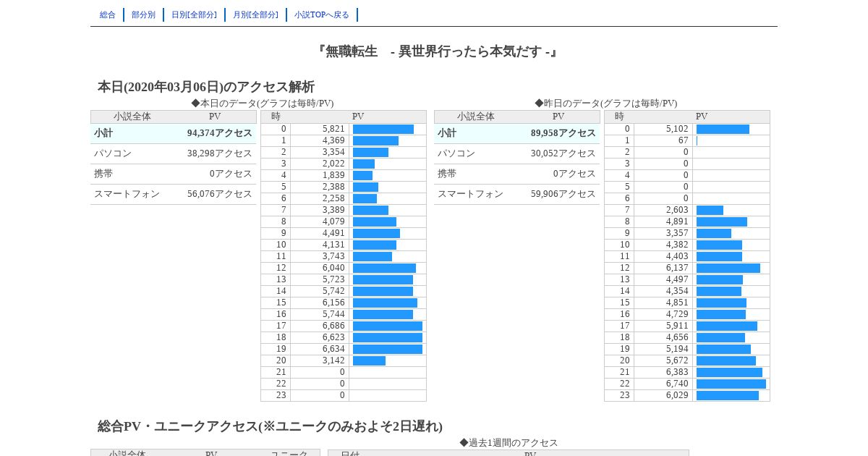
Task: Click the novel title 無職転生 heading
Action: tap(437, 51)
